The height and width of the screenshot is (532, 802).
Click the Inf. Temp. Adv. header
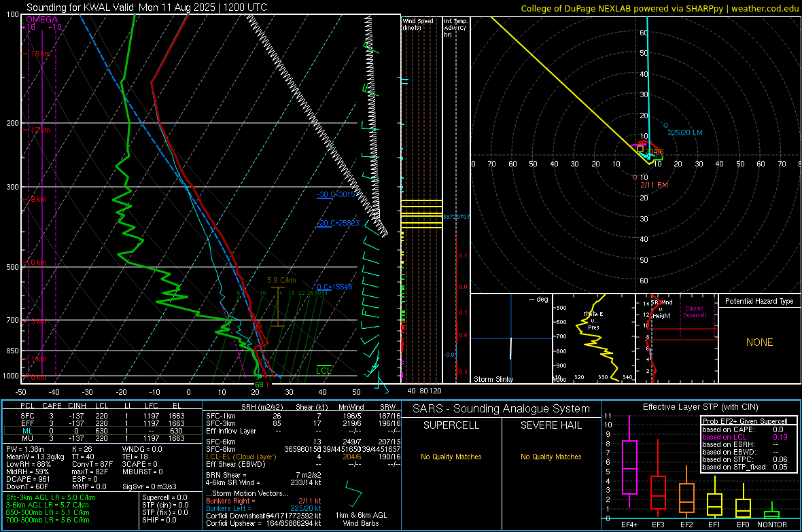point(455,28)
